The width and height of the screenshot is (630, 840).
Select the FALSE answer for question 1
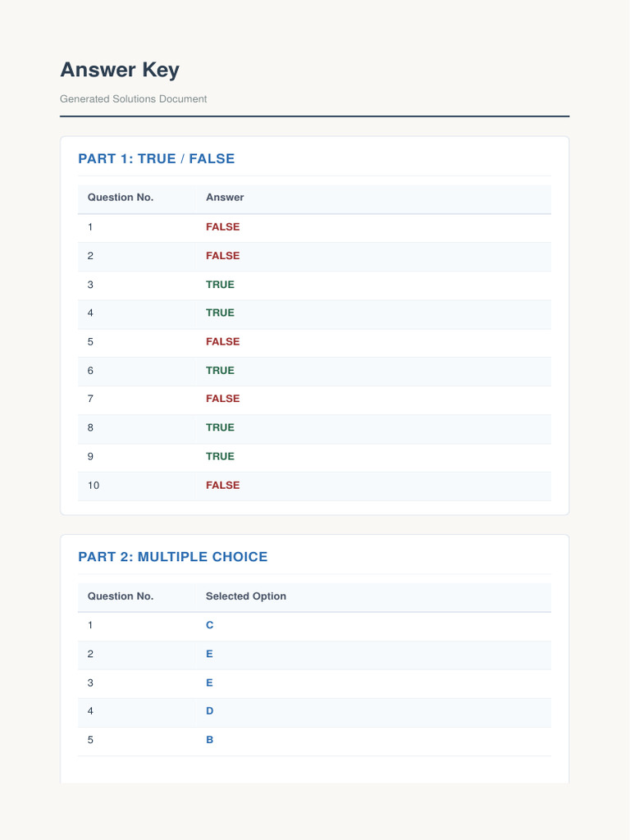pos(223,227)
